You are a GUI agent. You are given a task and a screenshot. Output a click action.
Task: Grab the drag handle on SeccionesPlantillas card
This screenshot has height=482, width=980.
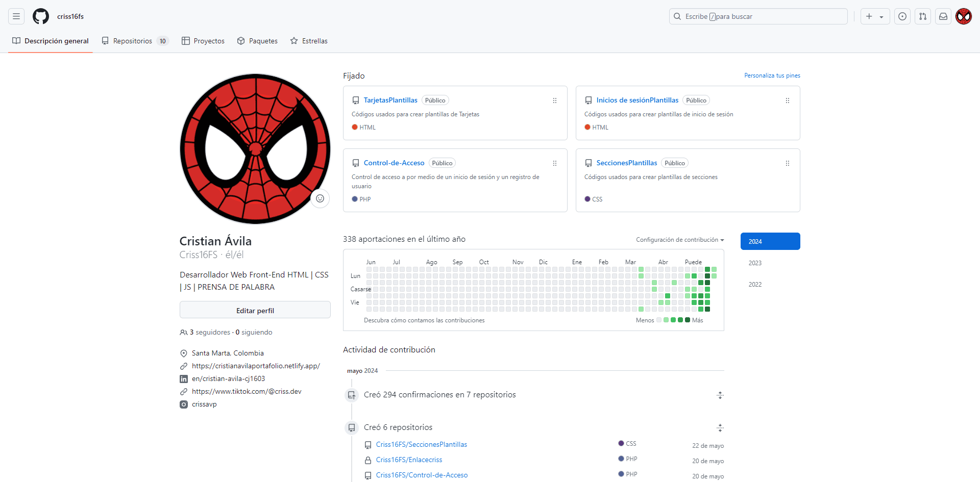click(x=788, y=163)
